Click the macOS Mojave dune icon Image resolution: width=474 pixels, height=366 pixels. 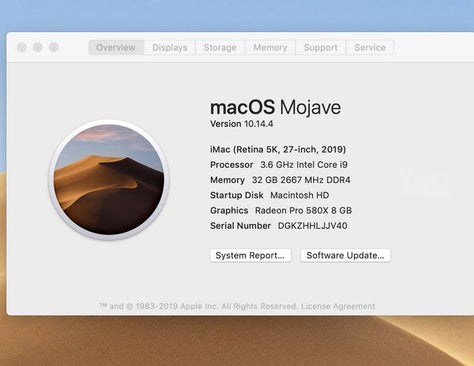pyautogui.click(x=109, y=180)
